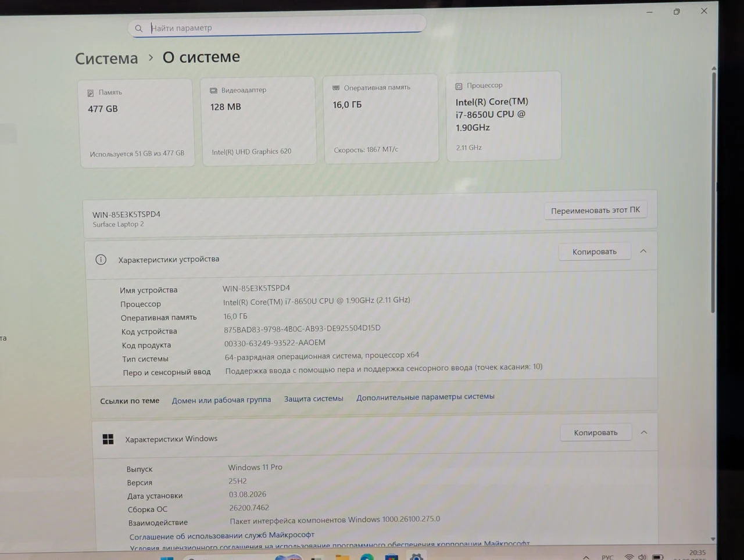This screenshot has width=744, height=560.
Task: Click 'Intel(R) UHD Graphics 620' text in the card
Action: tap(252, 152)
